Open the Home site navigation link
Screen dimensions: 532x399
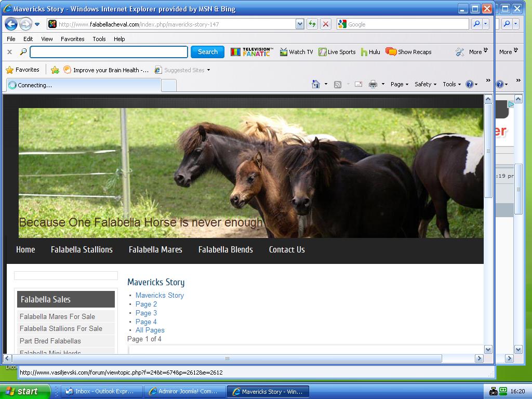pyautogui.click(x=25, y=250)
